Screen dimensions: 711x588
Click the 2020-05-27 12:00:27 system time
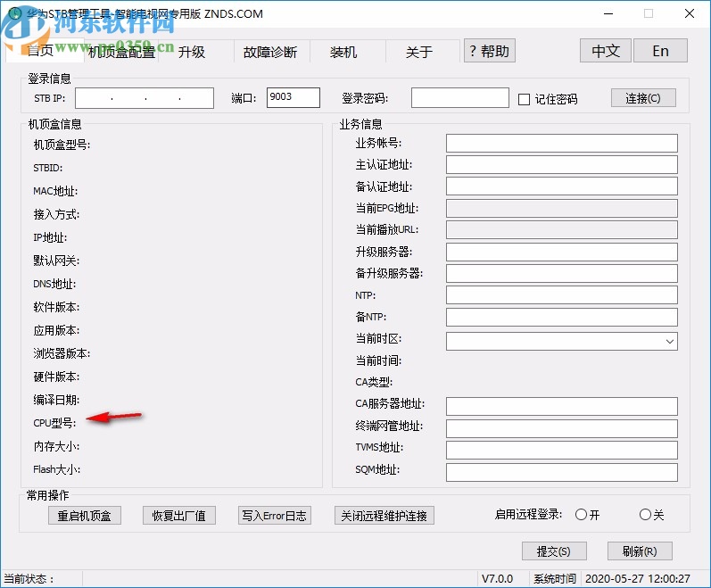[x=638, y=579]
